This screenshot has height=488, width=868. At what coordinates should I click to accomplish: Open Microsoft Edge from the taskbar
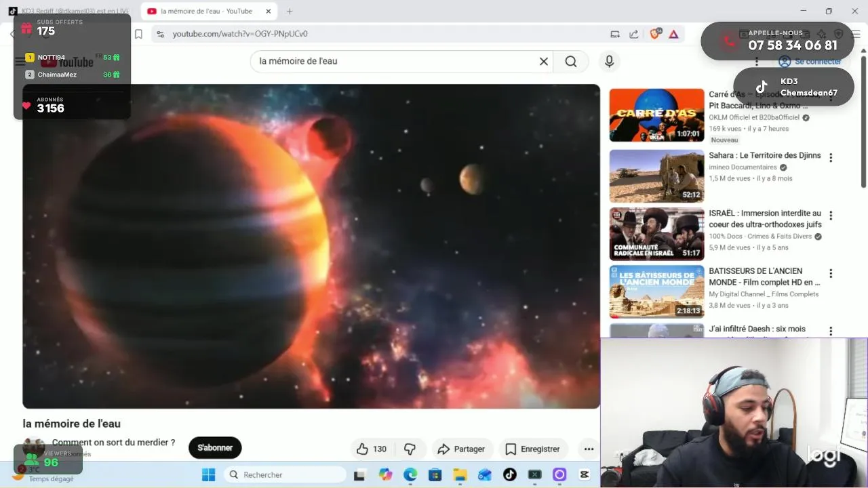pyautogui.click(x=410, y=474)
